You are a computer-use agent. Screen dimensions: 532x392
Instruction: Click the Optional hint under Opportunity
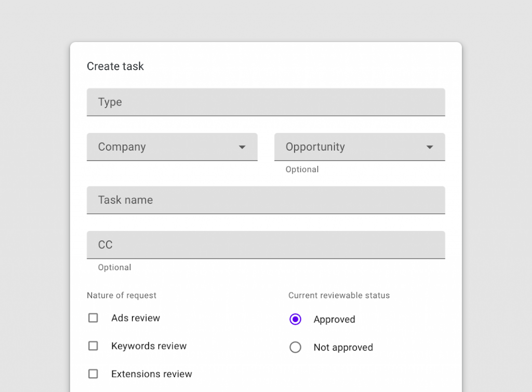coord(302,170)
